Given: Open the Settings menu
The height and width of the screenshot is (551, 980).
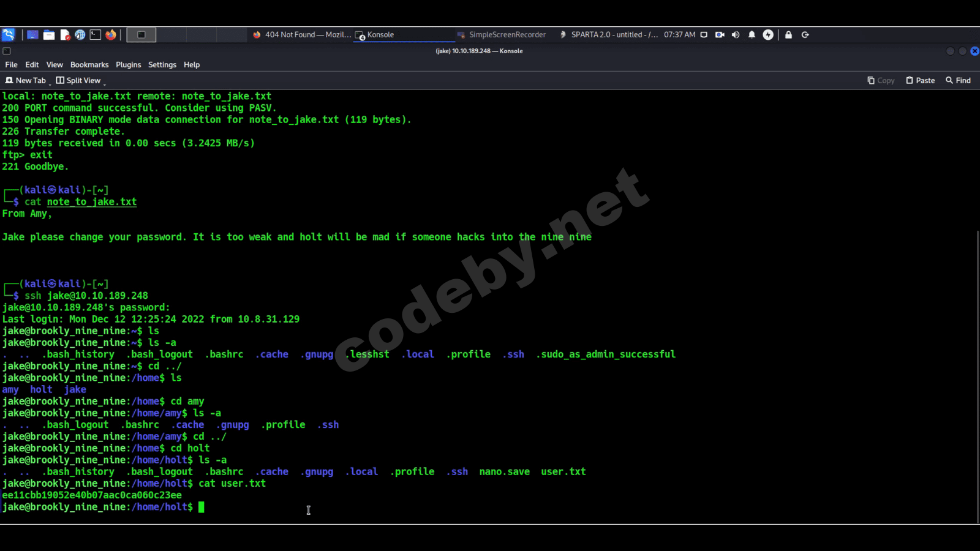Looking at the screenshot, I should coord(162,65).
